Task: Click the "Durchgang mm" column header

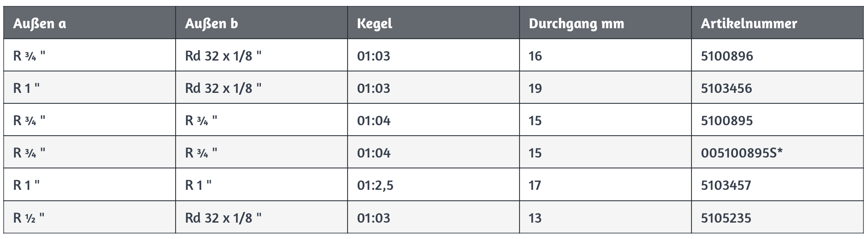Action: (x=576, y=24)
